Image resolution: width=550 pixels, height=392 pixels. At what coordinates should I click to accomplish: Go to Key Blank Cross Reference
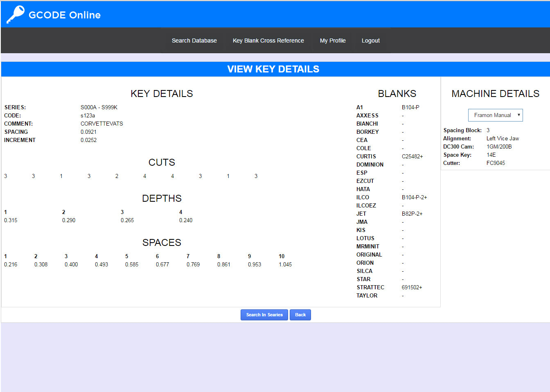point(268,41)
